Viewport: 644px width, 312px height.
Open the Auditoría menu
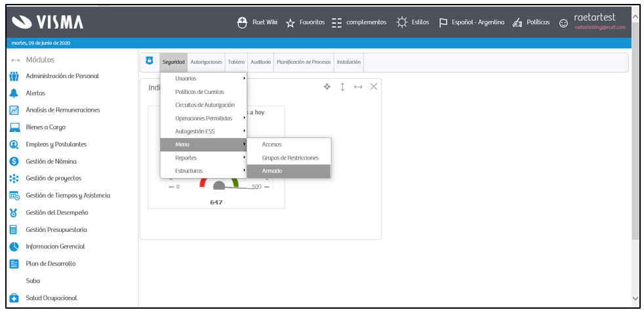click(260, 62)
